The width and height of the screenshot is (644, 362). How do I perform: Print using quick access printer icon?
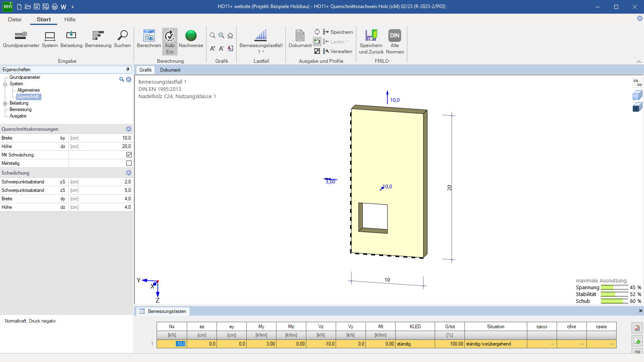pyautogui.click(x=55, y=7)
